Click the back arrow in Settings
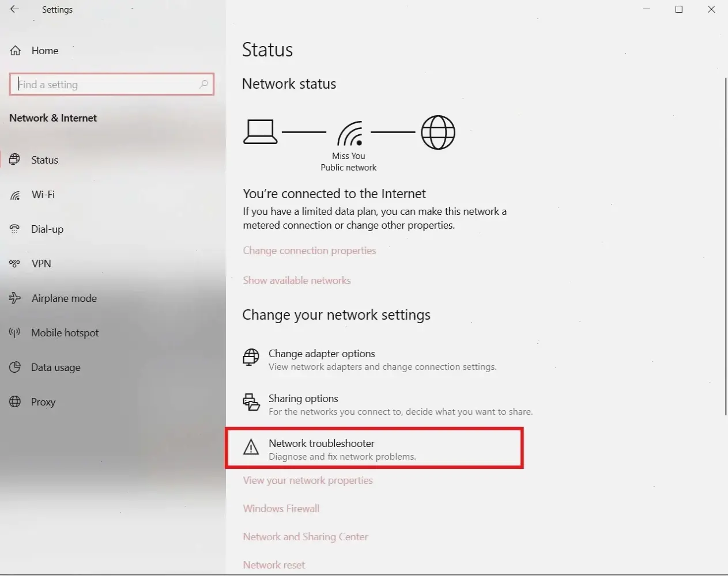Image resolution: width=728 pixels, height=576 pixels. tap(14, 9)
